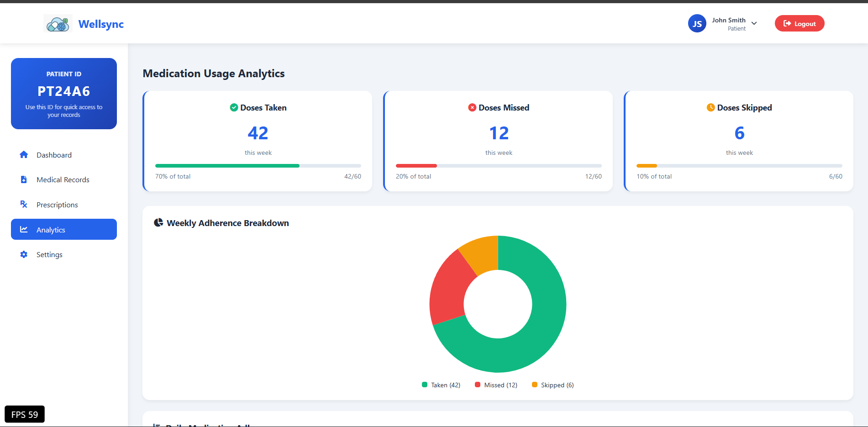Click the PT24A6 patient ID card

[x=64, y=94]
